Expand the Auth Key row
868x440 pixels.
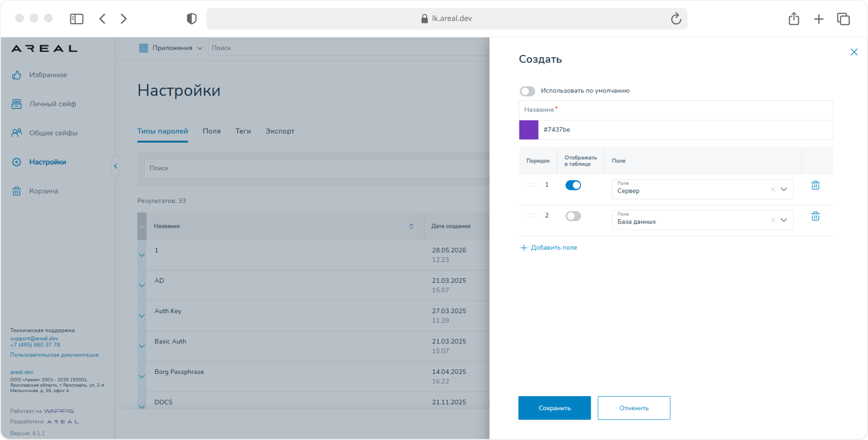[142, 316]
